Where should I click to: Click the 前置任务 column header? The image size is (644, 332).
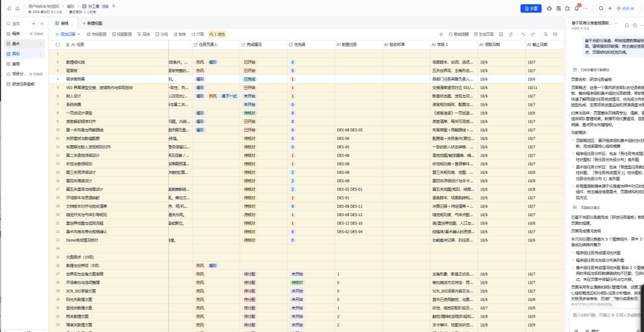pyautogui.click(x=359, y=44)
